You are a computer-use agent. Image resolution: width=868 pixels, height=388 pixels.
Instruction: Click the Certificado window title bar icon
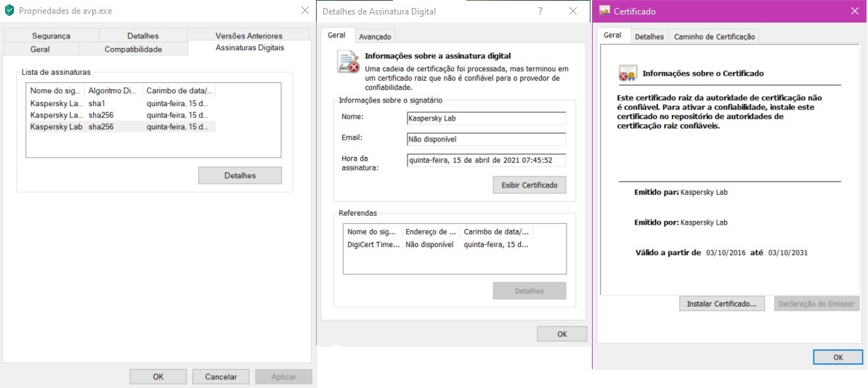coord(604,10)
